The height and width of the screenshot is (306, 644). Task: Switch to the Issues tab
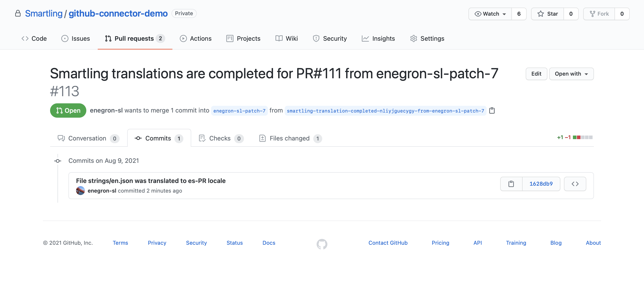pos(76,38)
